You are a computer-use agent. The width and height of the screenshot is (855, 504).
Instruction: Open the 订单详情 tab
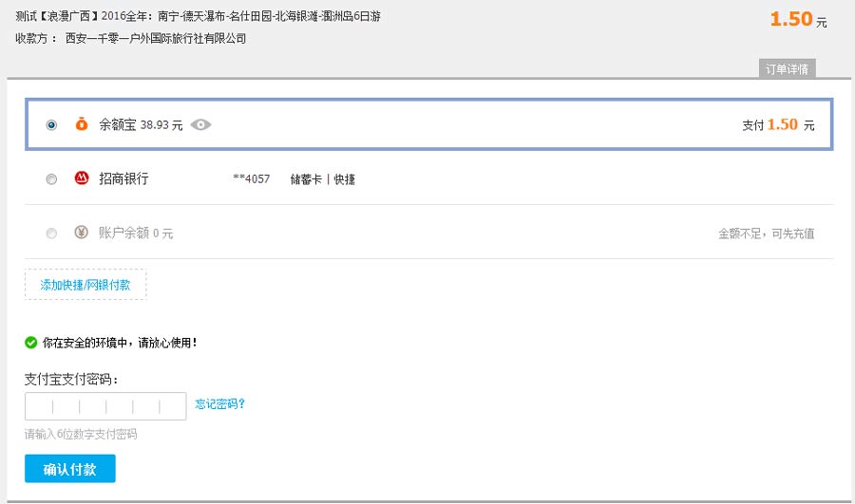[x=787, y=68]
